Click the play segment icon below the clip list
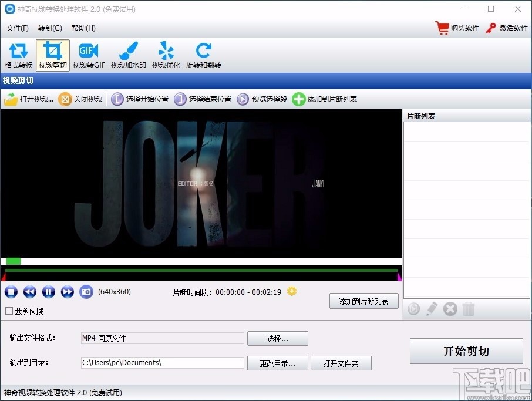The height and width of the screenshot is (401, 532). 413,309
